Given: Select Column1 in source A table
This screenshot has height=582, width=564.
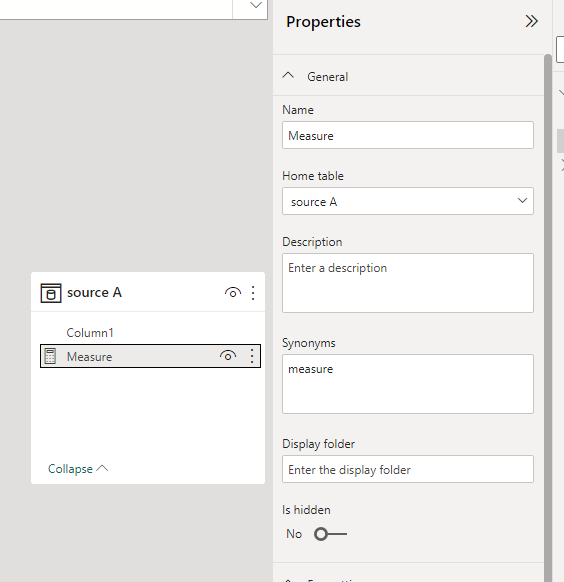Looking at the screenshot, I should [x=90, y=333].
